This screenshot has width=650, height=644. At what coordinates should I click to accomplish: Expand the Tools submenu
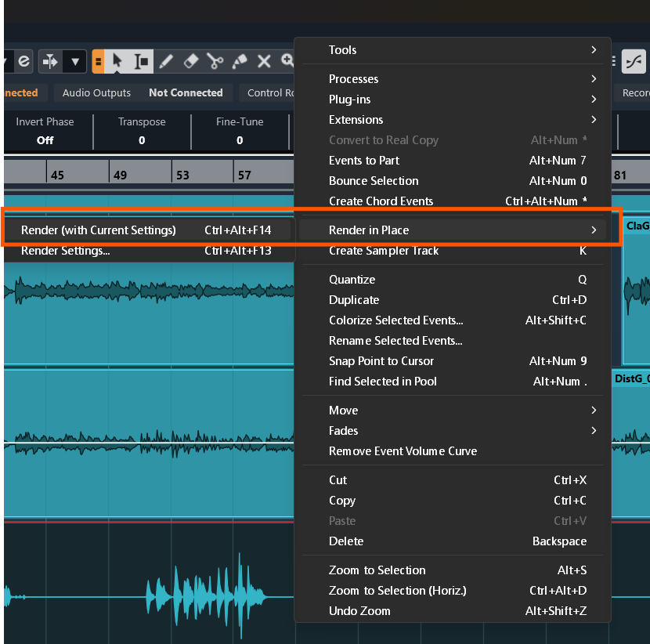[453, 50]
